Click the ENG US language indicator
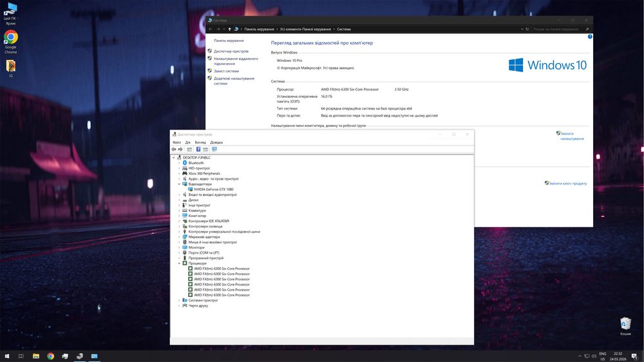This screenshot has width=644, height=362. (603, 356)
